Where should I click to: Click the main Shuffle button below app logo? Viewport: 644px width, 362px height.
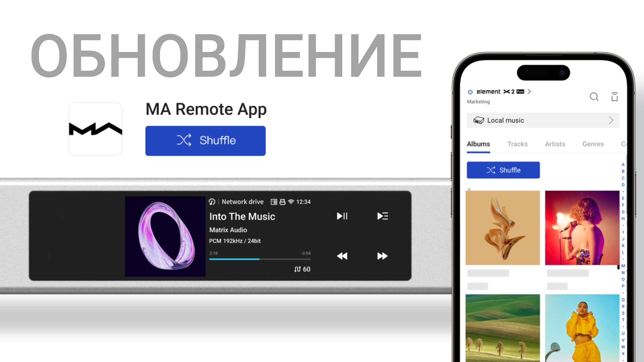click(206, 140)
